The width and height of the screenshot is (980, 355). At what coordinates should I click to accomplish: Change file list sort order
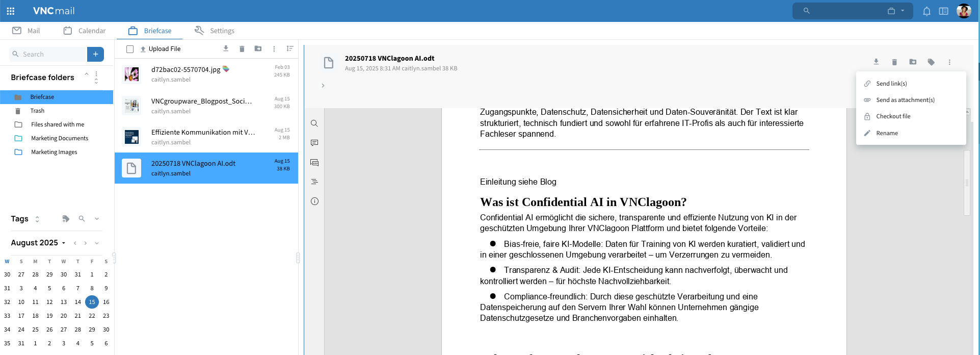[x=290, y=48]
